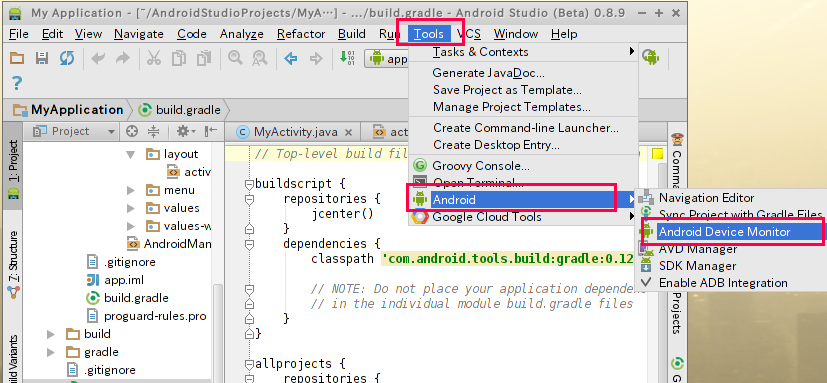
Task: Collapse the layout folder in tree
Action: (131, 155)
